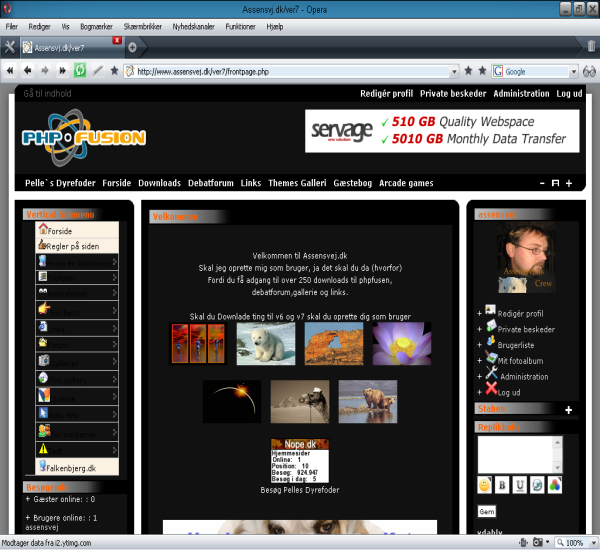Click Forside in Vertical Submenu

coord(77,230)
